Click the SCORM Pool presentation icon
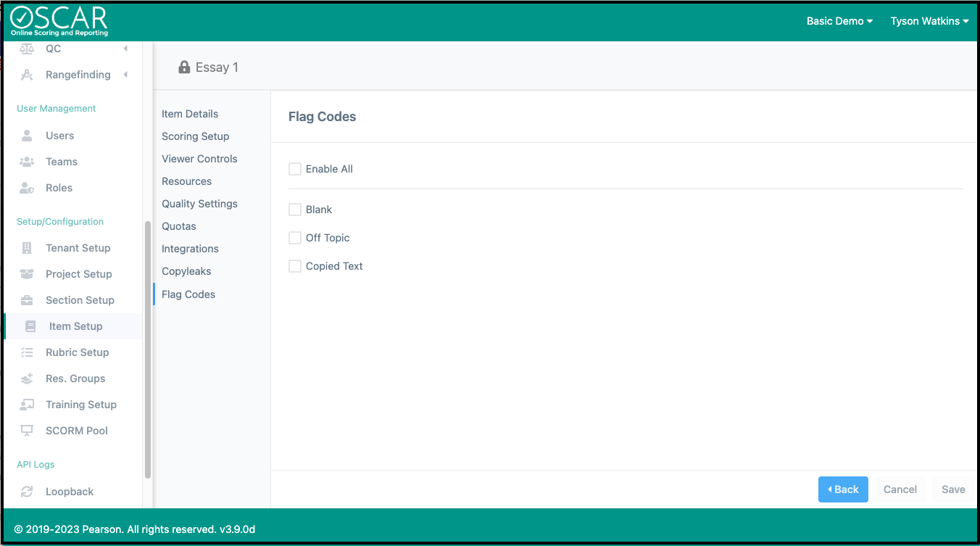This screenshot has height=546, width=980. tap(27, 431)
